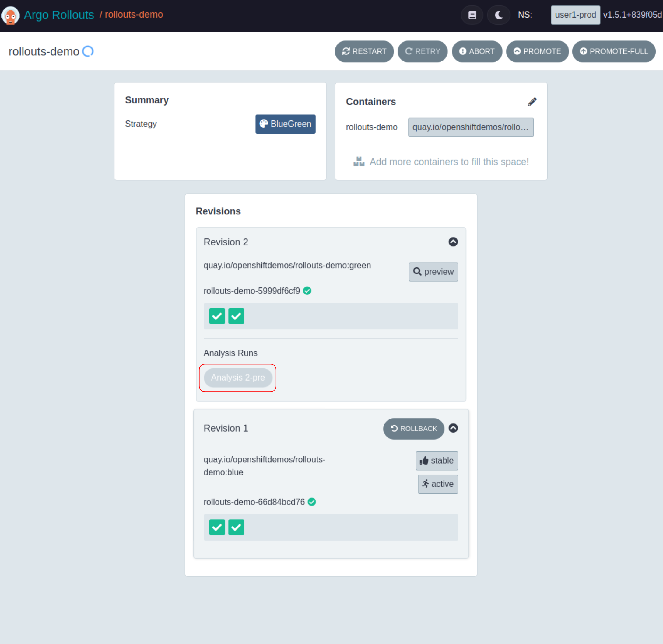Edit the user1-prod namespace field
The height and width of the screenshot is (644, 663).
coord(575,15)
